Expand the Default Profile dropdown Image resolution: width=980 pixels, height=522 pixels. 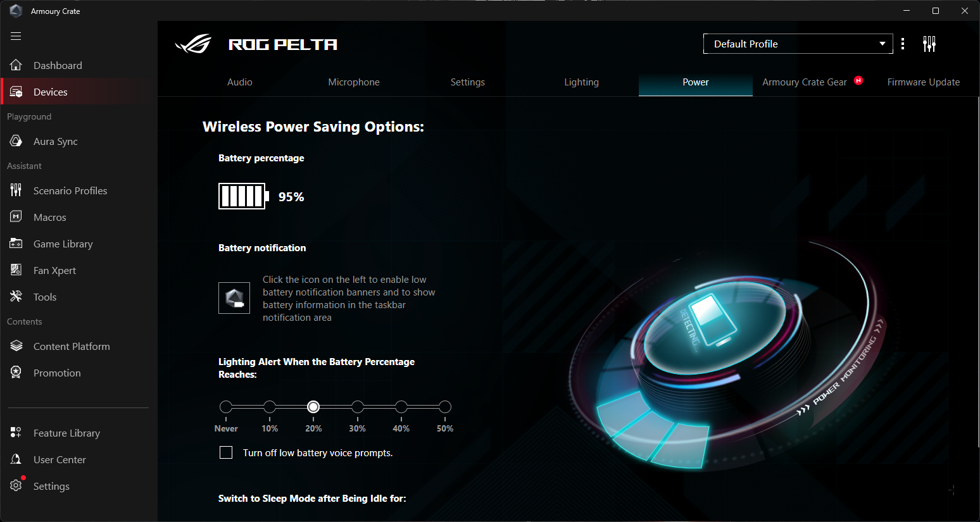pos(798,44)
